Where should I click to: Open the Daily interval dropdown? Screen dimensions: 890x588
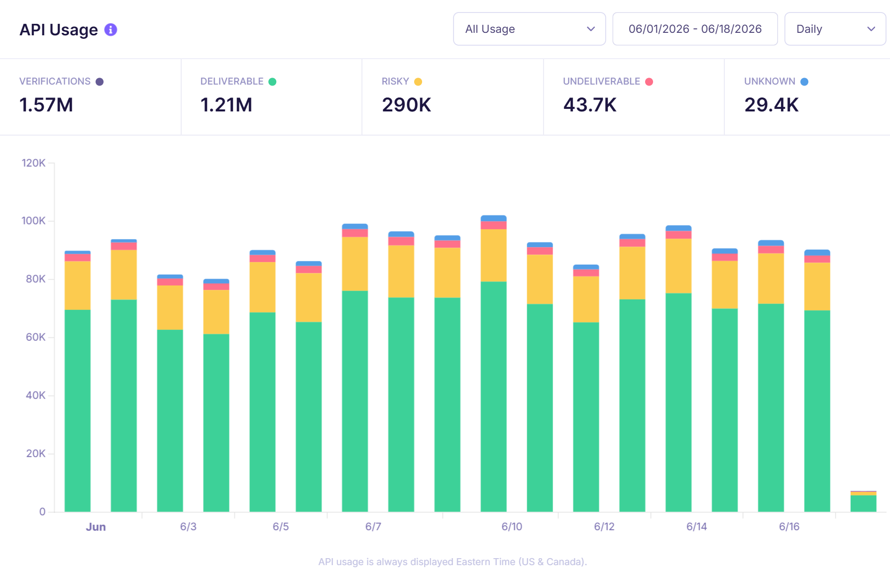pos(835,29)
